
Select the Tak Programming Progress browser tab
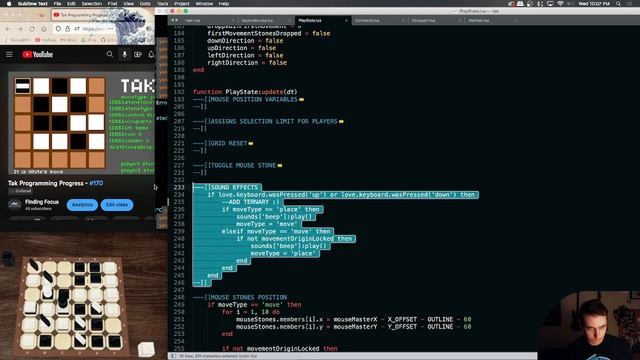[x=84, y=15]
